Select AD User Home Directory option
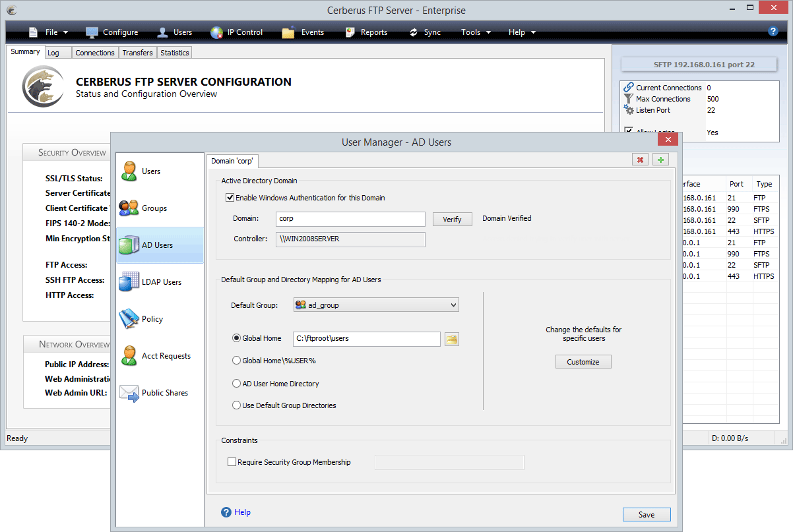This screenshot has width=793, height=532. click(x=236, y=384)
